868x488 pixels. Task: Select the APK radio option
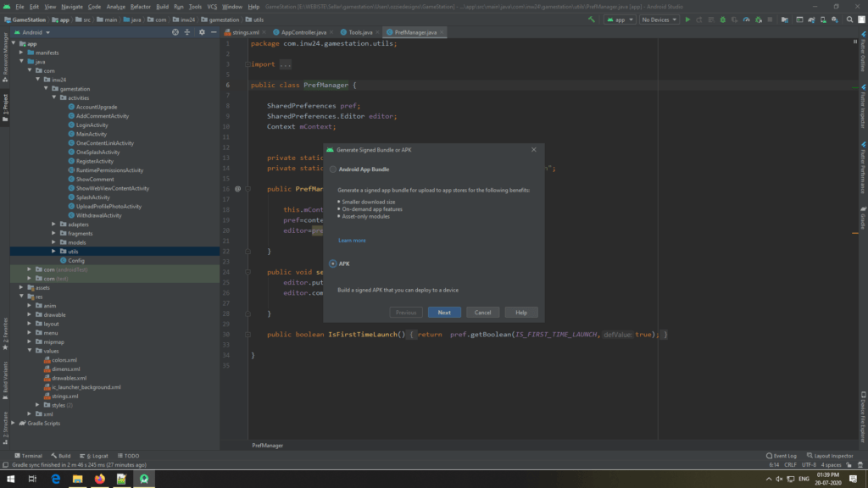pos(332,264)
